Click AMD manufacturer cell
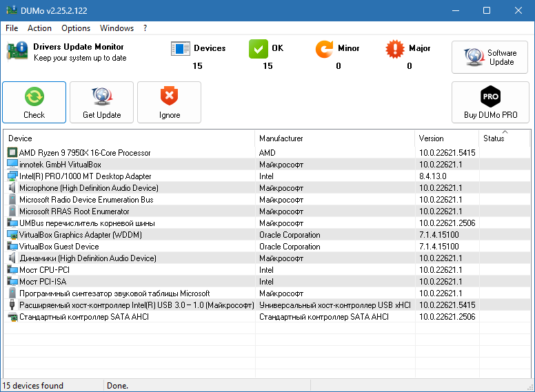 [x=267, y=153]
